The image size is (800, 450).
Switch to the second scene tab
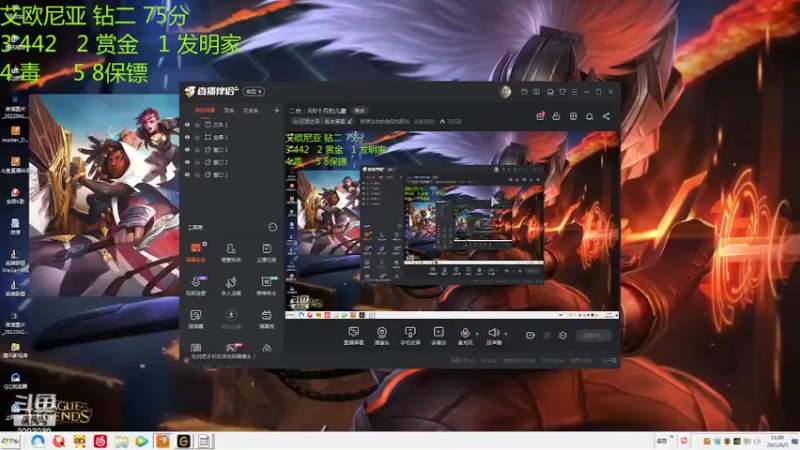click(229, 110)
